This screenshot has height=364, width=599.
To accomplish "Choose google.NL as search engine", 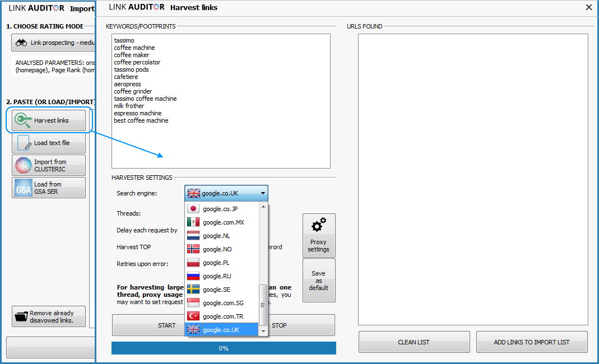I will pos(222,236).
